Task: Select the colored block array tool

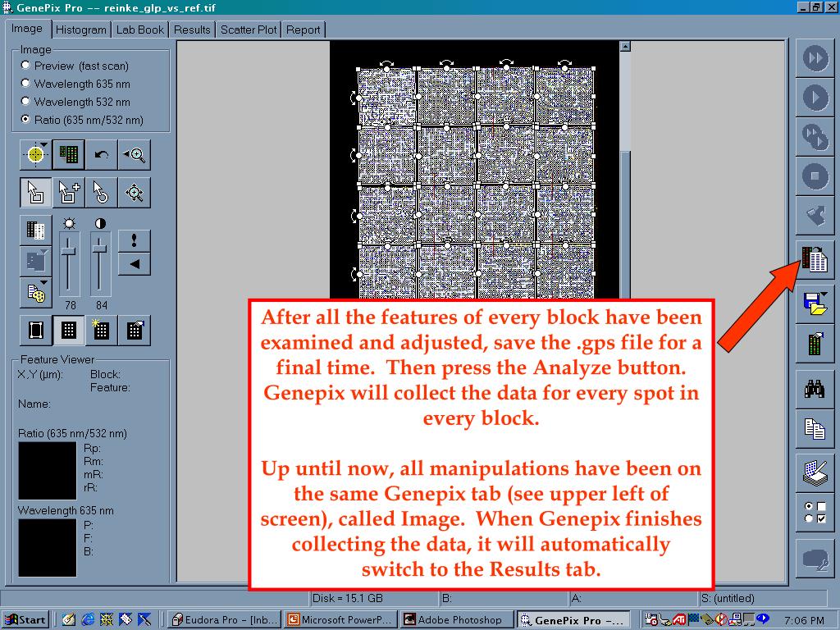Action: (69, 155)
